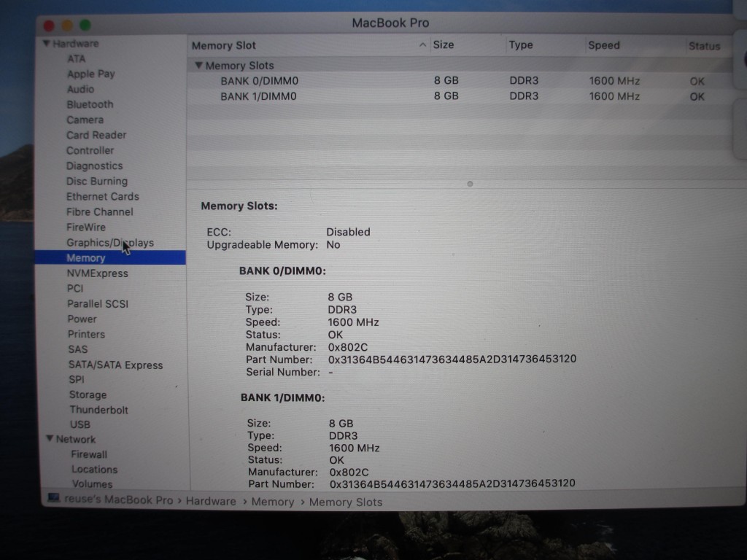The height and width of the screenshot is (560, 747).
Task: Click the Memory Slots details heading
Action: tap(239, 206)
